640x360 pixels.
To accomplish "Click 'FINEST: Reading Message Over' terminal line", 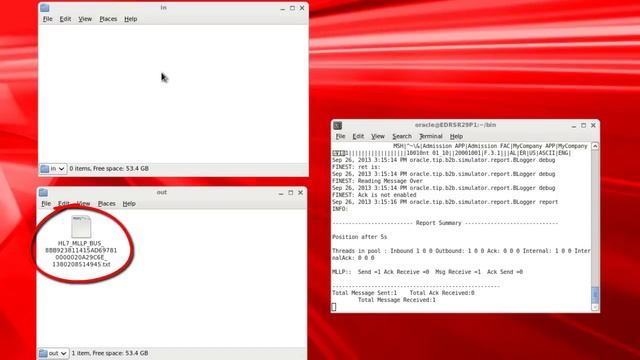I will click(378, 181).
